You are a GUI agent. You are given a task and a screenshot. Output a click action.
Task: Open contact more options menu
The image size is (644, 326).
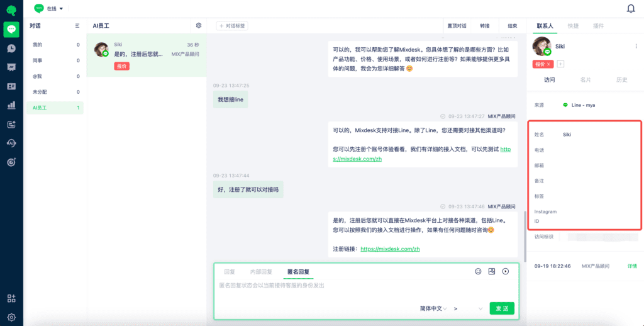[636, 47]
